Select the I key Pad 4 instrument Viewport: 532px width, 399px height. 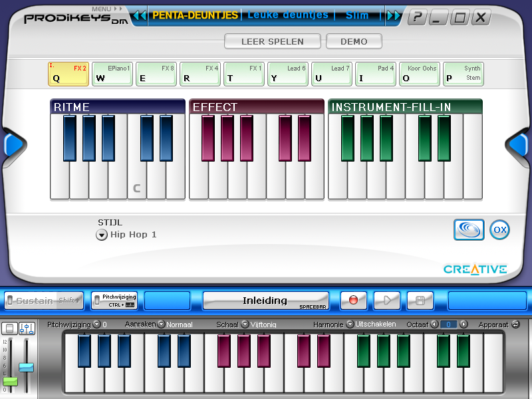pos(376,74)
